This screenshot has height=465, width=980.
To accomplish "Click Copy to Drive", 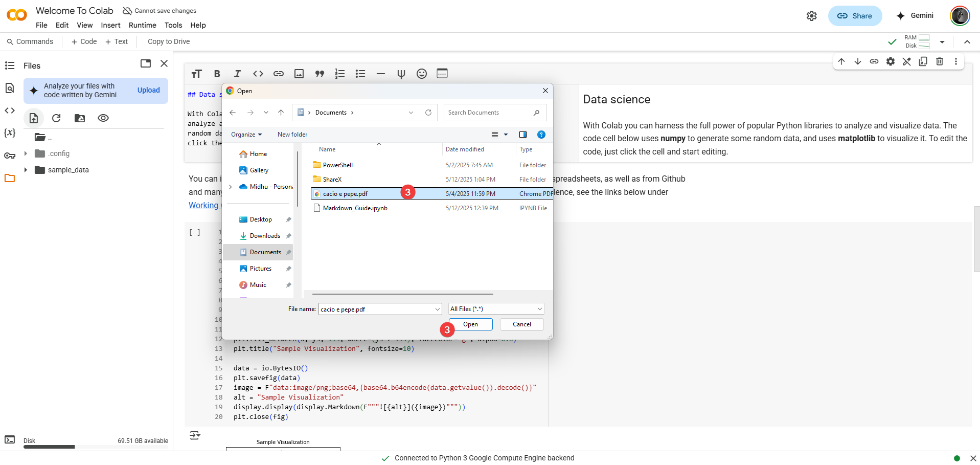I will 169,41.
